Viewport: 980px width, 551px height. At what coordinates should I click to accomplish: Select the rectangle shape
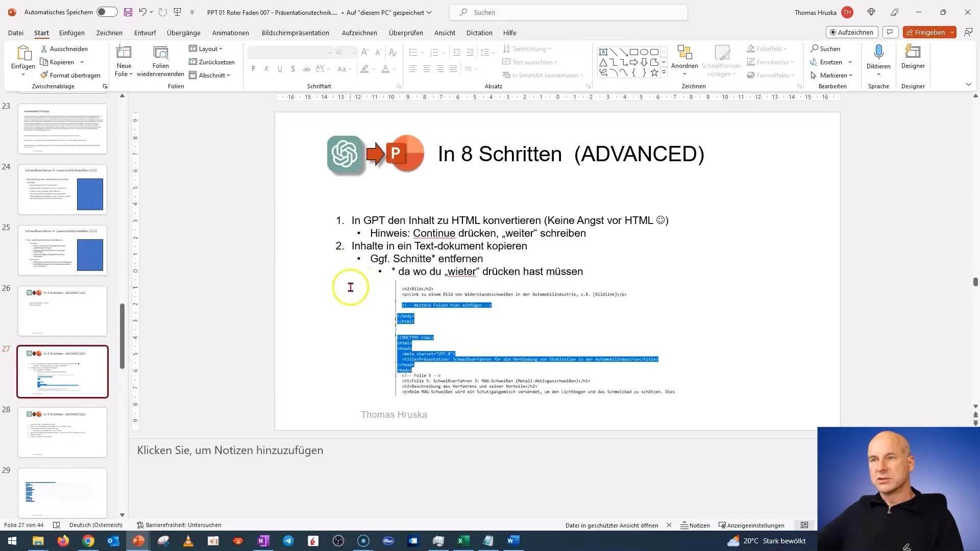634,52
